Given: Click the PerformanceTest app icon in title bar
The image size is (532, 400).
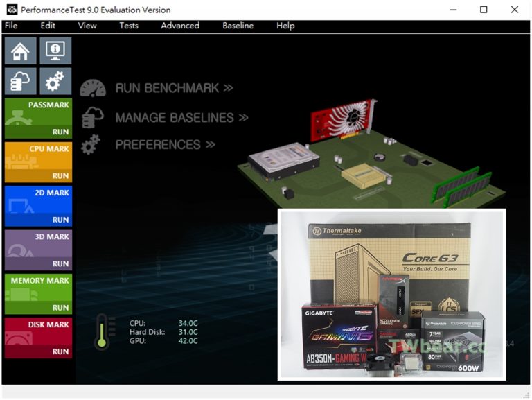Looking at the screenshot, I should pyautogui.click(x=12, y=10).
